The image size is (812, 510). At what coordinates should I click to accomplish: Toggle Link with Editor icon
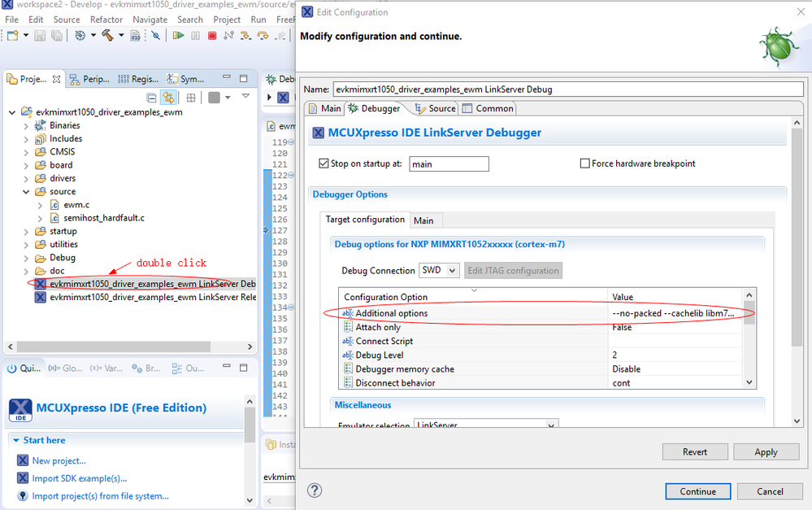168,98
